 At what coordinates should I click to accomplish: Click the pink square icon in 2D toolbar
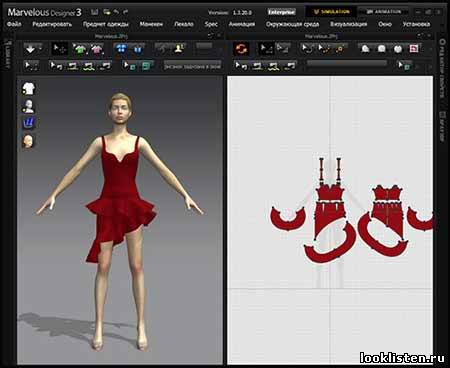coord(414,49)
